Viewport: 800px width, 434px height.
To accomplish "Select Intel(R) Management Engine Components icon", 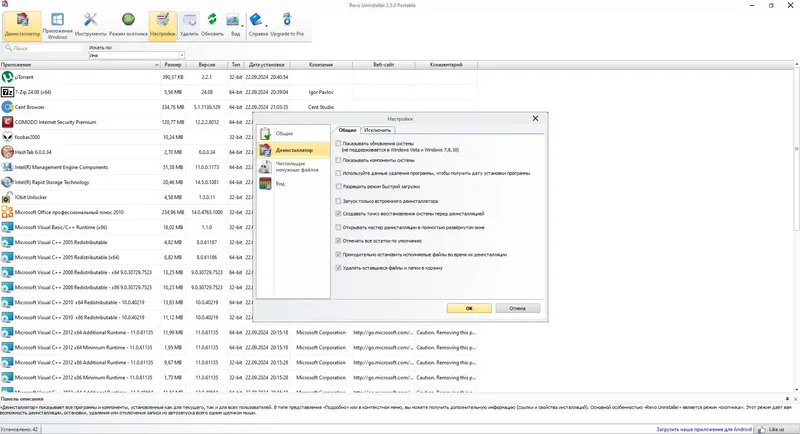I will [7, 167].
